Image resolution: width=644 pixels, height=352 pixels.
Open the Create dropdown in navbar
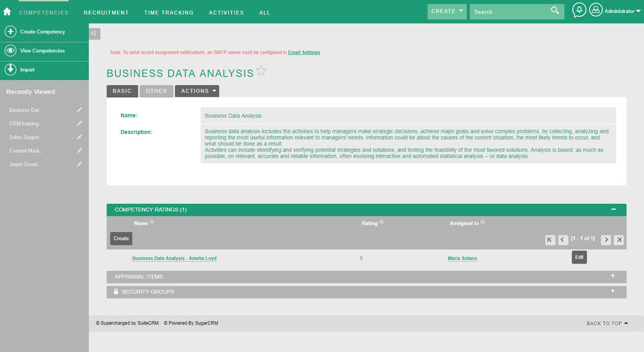click(x=447, y=11)
